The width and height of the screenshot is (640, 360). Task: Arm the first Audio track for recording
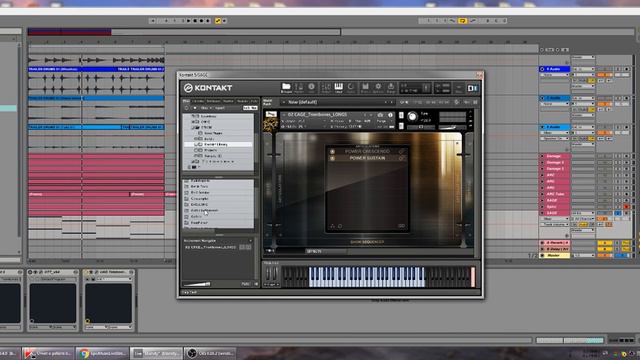[627, 69]
